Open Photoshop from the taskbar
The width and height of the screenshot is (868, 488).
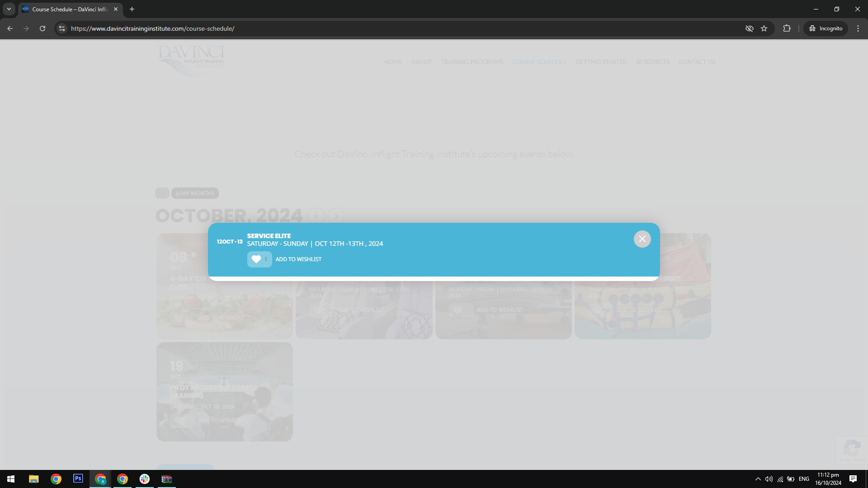pos(78,479)
